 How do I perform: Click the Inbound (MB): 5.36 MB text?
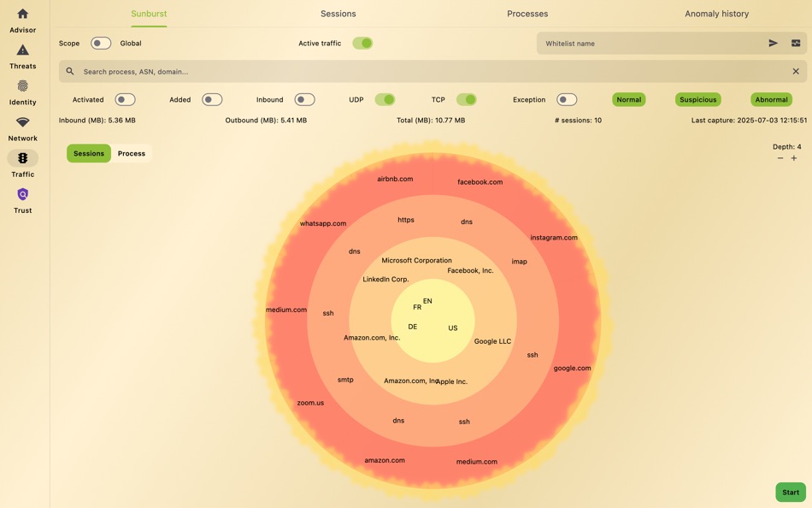(x=97, y=121)
